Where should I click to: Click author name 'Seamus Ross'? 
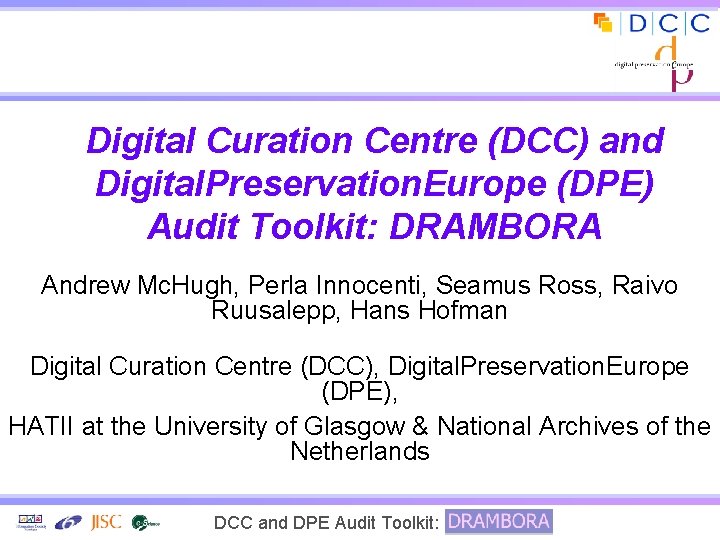(516, 285)
